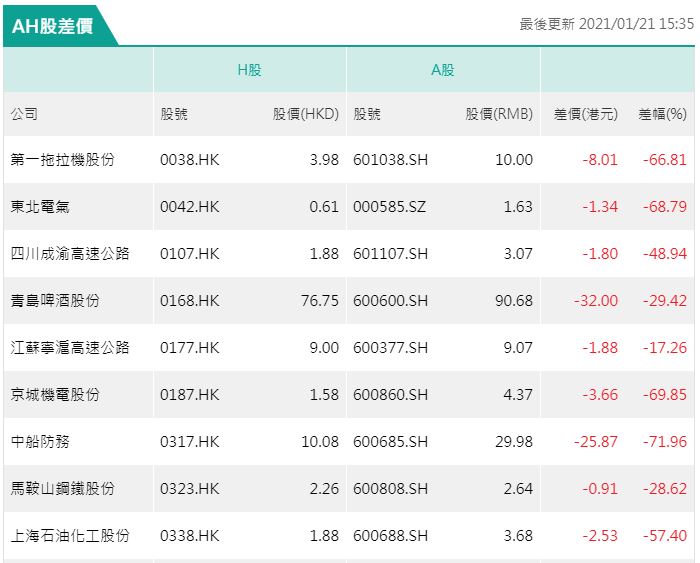This screenshot has height=563, width=700.
Task: Click H-share code 0038.HK
Action: pos(189,160)
